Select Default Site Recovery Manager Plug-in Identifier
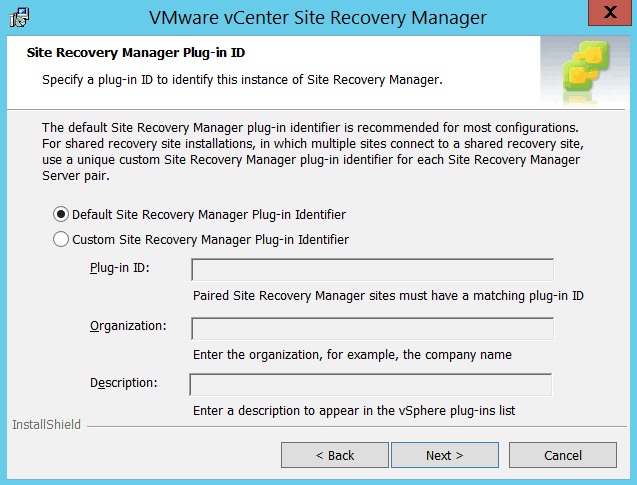 pos(62,214)
